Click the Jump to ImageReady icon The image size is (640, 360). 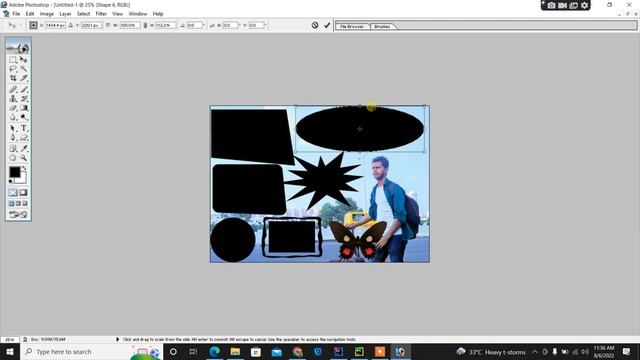point(18,214)
